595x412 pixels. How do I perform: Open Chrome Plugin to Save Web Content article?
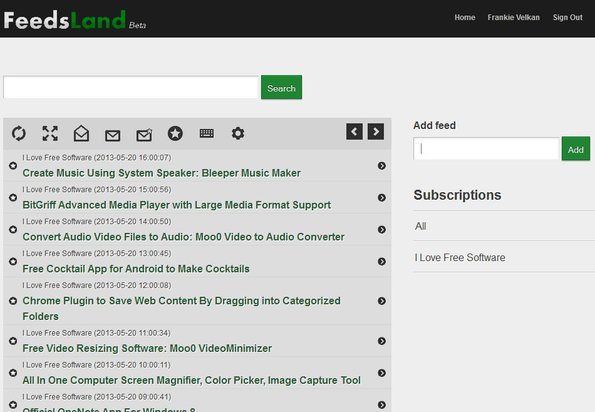click(x=181, y=308)
